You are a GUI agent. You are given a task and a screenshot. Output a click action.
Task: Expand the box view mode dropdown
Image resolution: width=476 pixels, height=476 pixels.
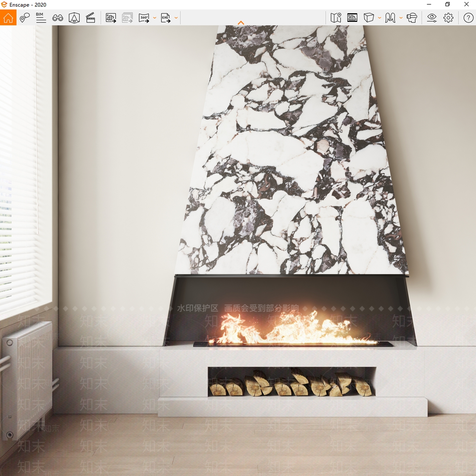[x=380, y=18]
